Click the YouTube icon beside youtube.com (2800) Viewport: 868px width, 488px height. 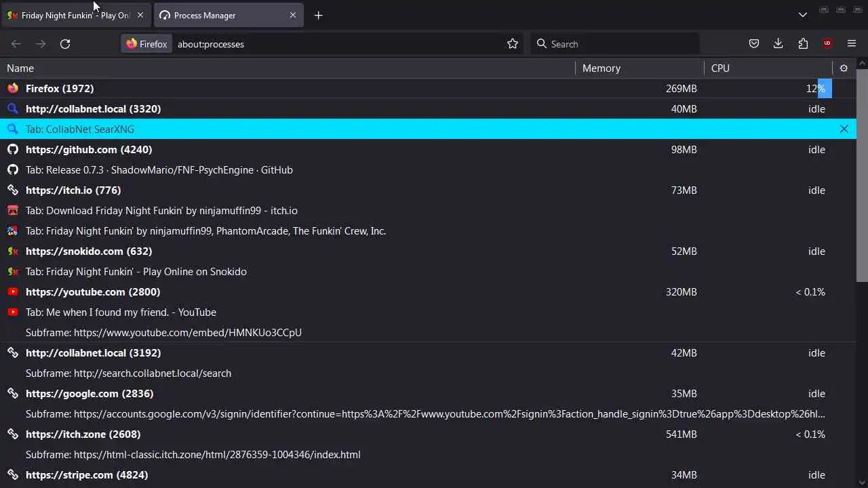(x=12, y=291)
